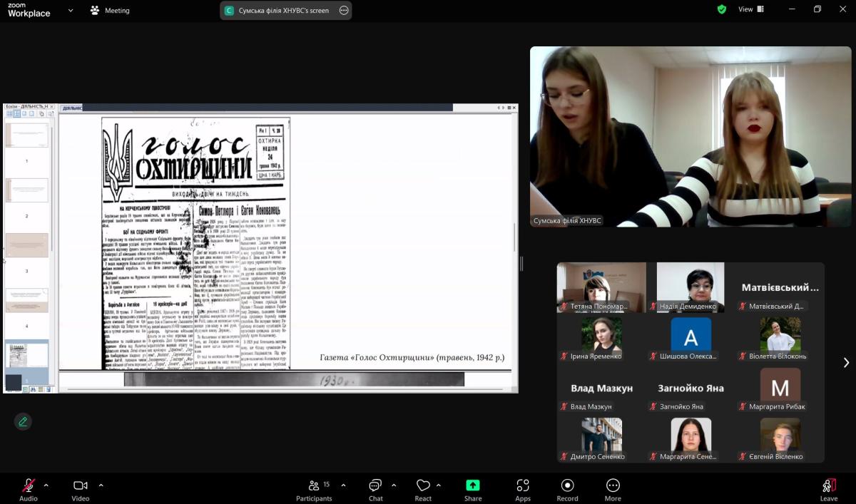Open the Apps panel
Screen dimensions: 856x504
click(522, 488)
